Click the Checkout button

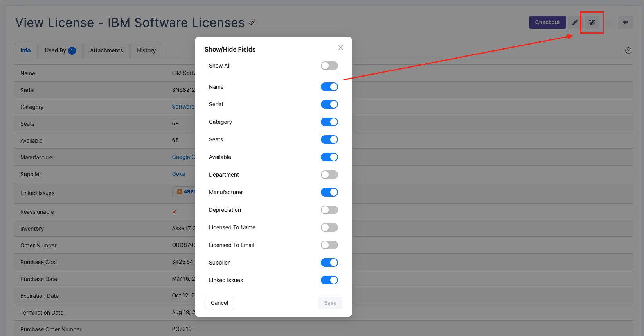(547, 22)
